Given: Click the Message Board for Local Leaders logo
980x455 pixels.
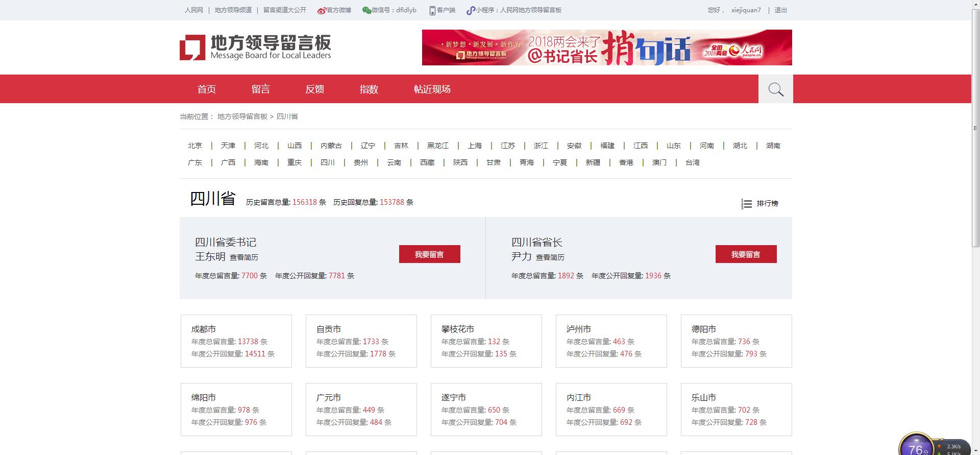Looking at the screenshot, I should (x=255, y=47).
